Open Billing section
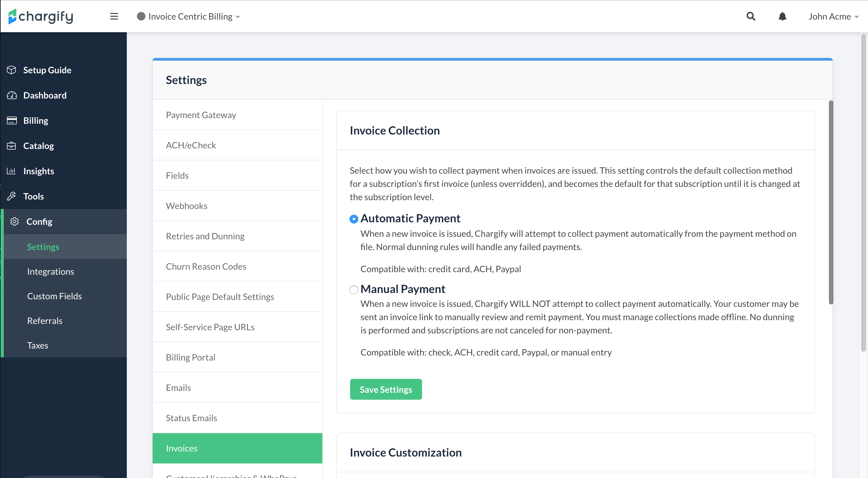Viewport: 868px width, 478px height. [64, 120]
